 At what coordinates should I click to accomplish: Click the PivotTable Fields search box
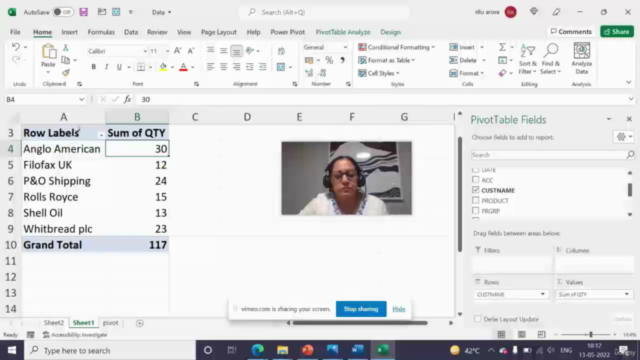coord(552,155)
